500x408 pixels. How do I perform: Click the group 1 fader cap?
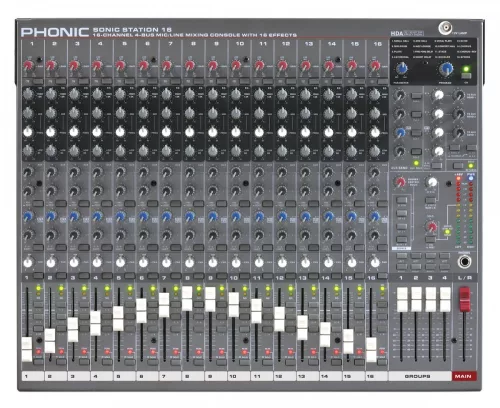point(402,300)
